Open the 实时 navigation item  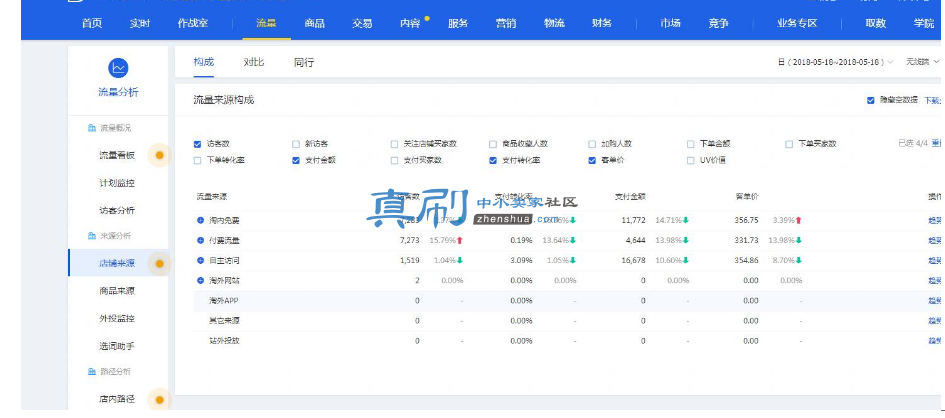pos(140,23)
